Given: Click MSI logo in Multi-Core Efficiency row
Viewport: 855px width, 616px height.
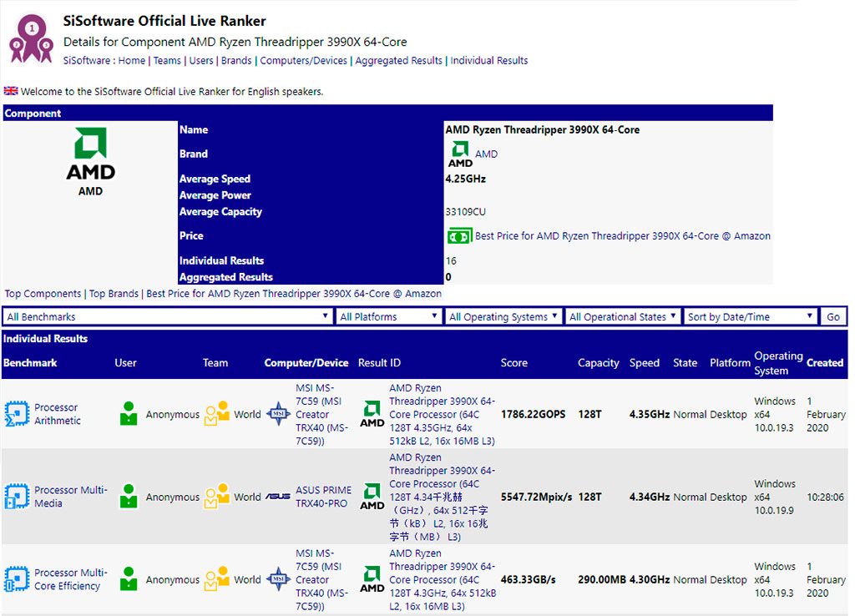Looking at the screenshot, I should (x=279, y=579).
